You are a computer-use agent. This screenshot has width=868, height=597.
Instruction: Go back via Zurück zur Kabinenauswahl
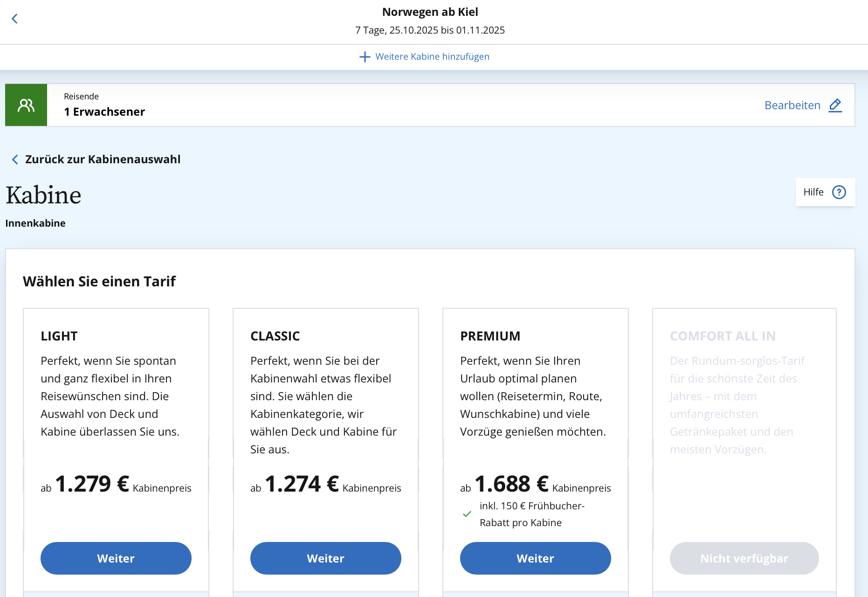coord(96,160)
